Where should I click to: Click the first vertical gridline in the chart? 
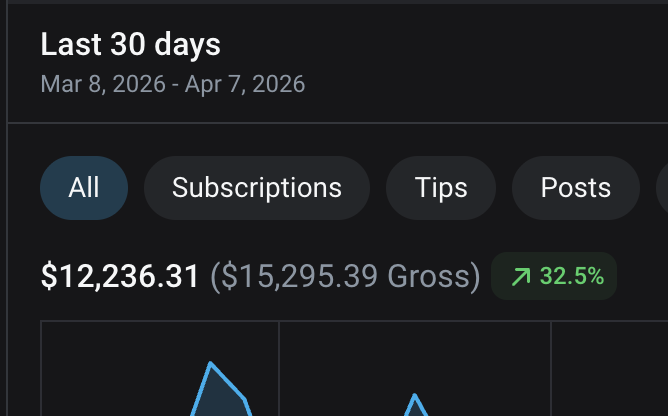point(279,369)
